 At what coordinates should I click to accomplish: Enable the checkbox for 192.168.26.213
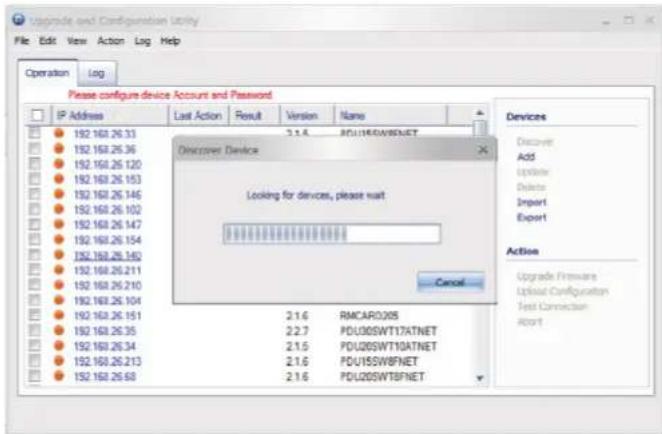click(x=34, y=361)
